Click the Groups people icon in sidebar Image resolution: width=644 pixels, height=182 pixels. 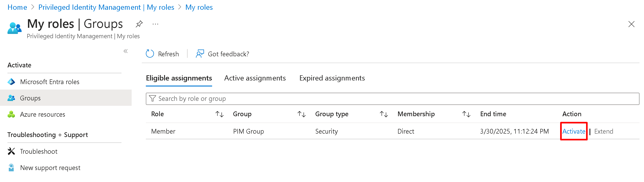pos(11,98)
